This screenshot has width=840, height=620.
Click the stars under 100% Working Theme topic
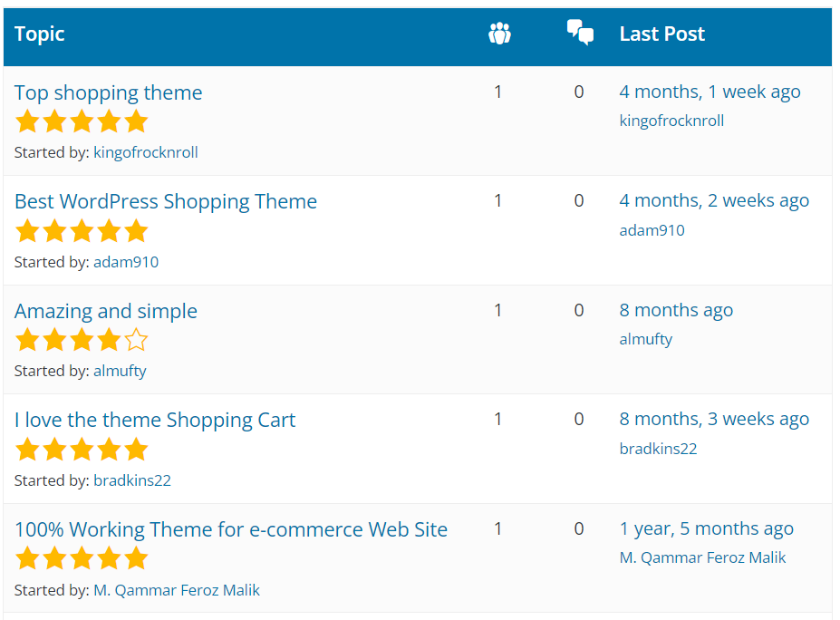(82, 558)
